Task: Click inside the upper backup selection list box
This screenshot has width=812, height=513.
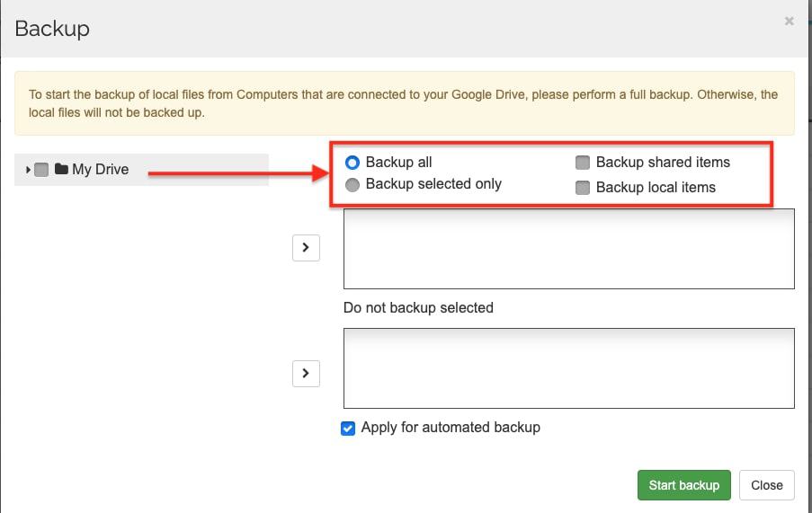Action: point(568,249)
